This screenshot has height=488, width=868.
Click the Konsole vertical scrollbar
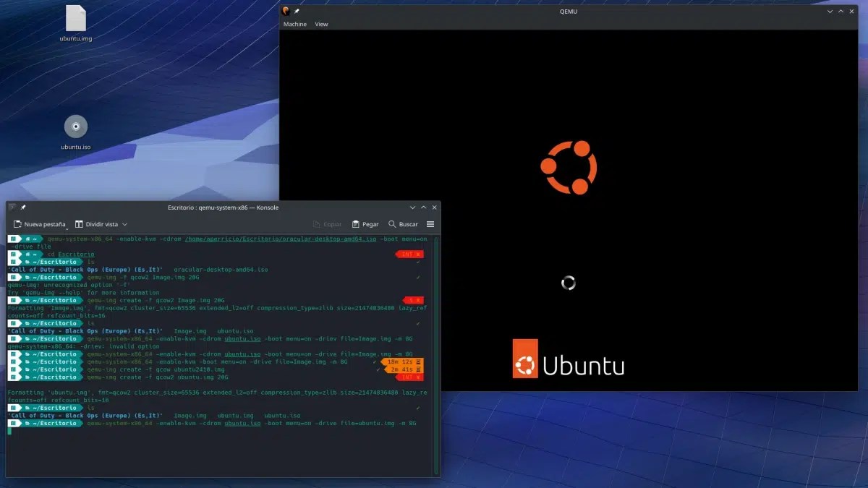[436, 354]
